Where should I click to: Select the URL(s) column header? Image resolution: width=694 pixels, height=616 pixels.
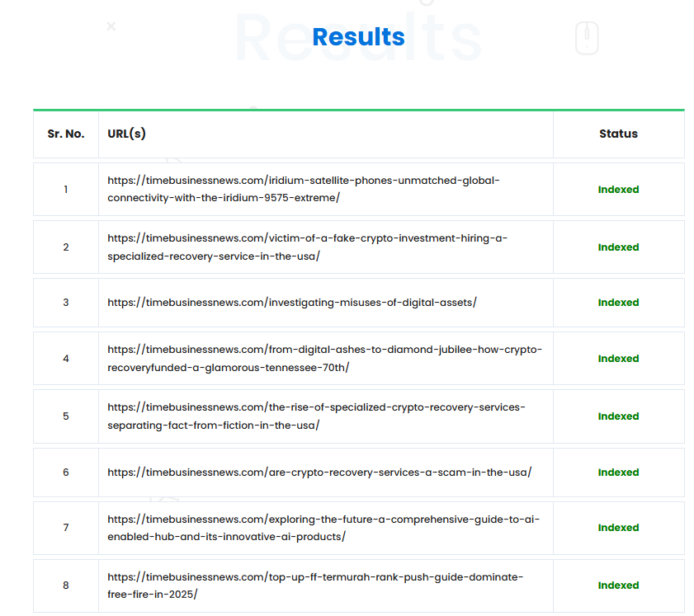point(126,134)
